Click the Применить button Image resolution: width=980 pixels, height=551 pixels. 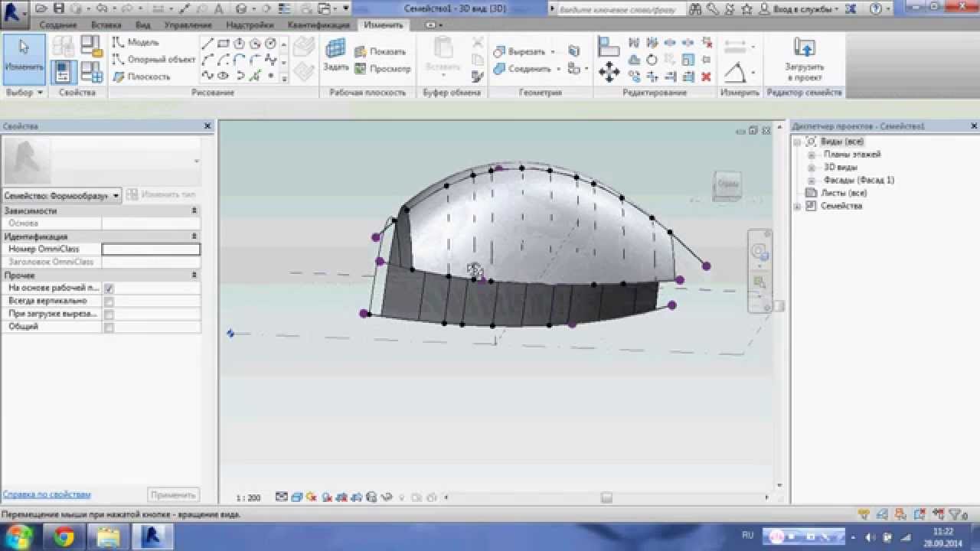pos(174,495)
